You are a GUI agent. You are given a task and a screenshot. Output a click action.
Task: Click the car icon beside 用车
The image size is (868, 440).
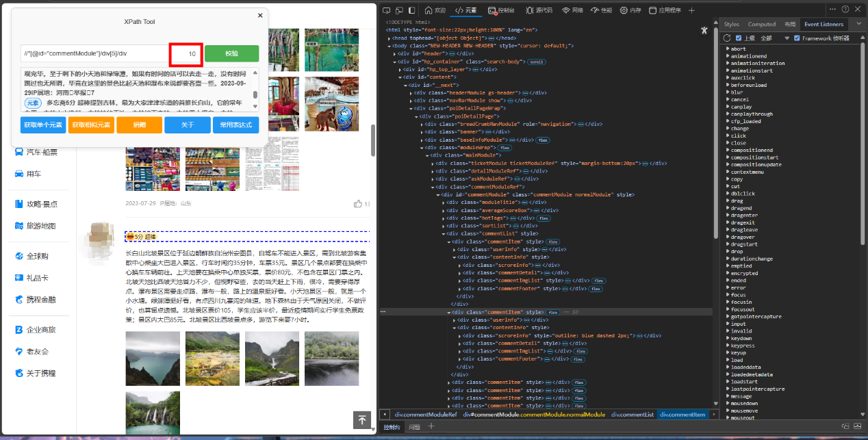[19, 174]
